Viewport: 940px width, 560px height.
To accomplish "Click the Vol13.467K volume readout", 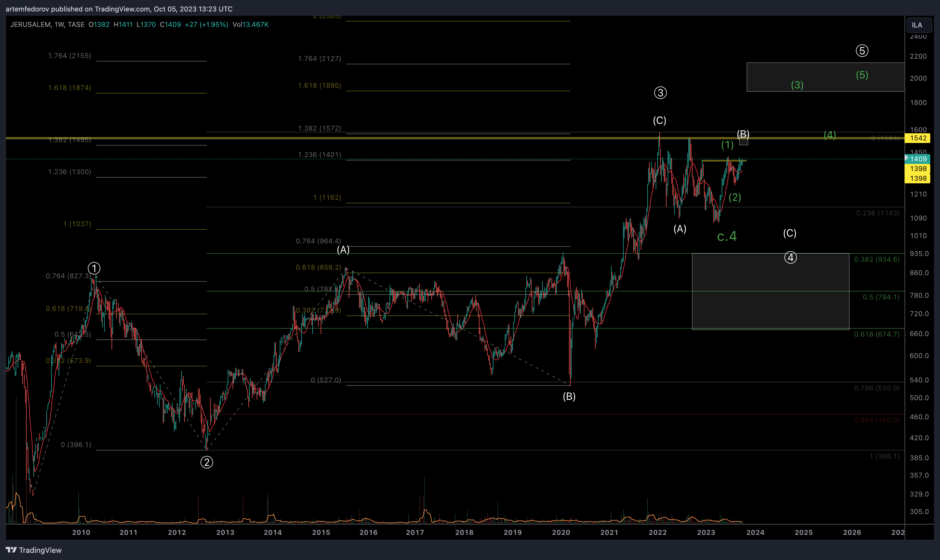I will point(251,25).
